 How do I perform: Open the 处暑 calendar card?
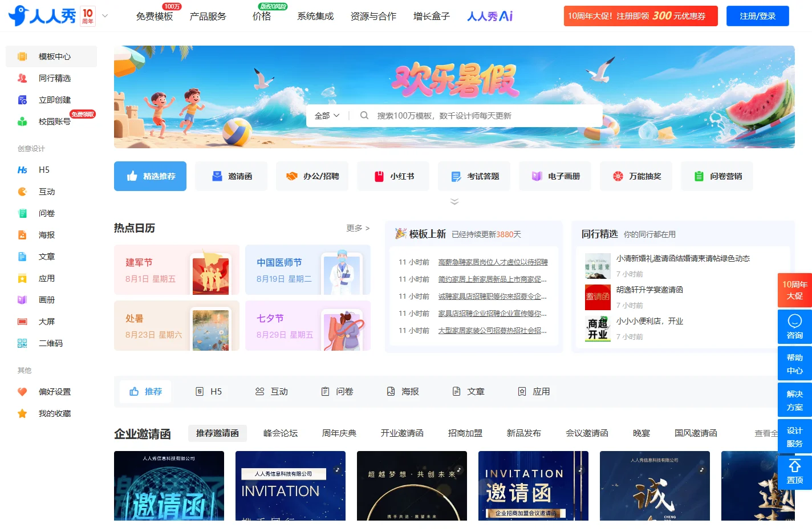(x=177, y=326)
